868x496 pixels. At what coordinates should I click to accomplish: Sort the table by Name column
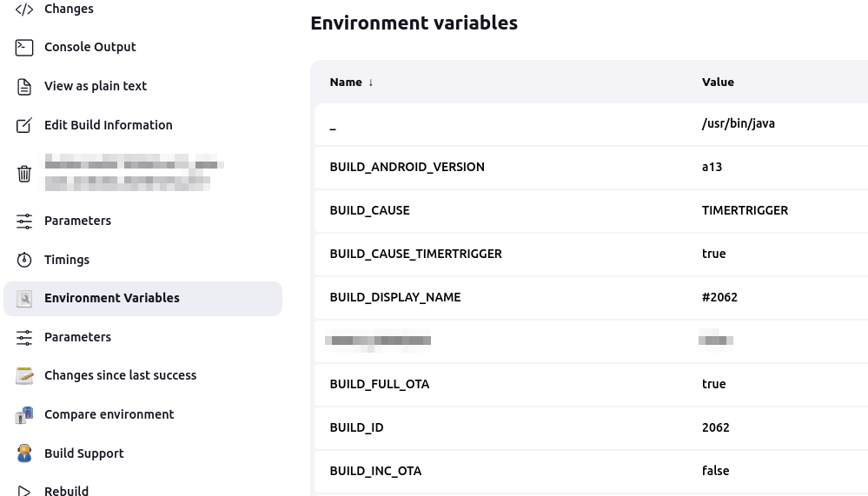[346, 83]
